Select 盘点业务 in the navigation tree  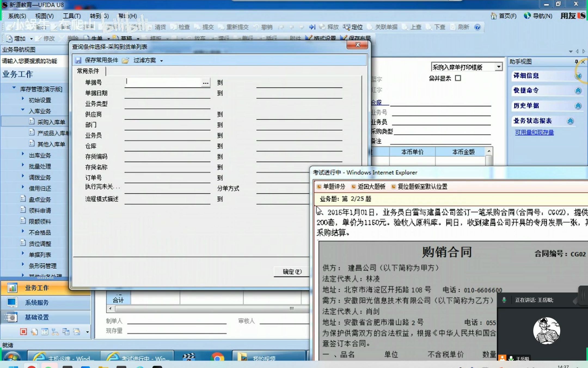[x=40, y=200]
